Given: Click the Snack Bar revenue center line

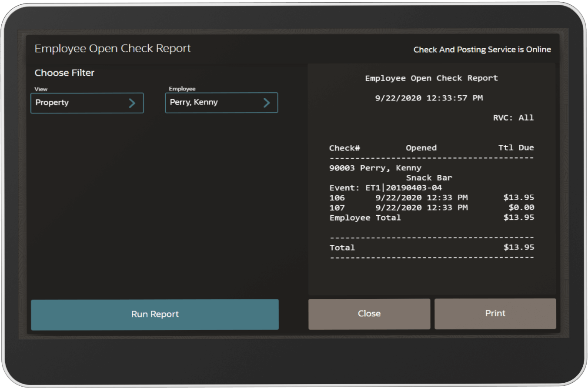Looking at the screenshot, I should tap(429, 178).
